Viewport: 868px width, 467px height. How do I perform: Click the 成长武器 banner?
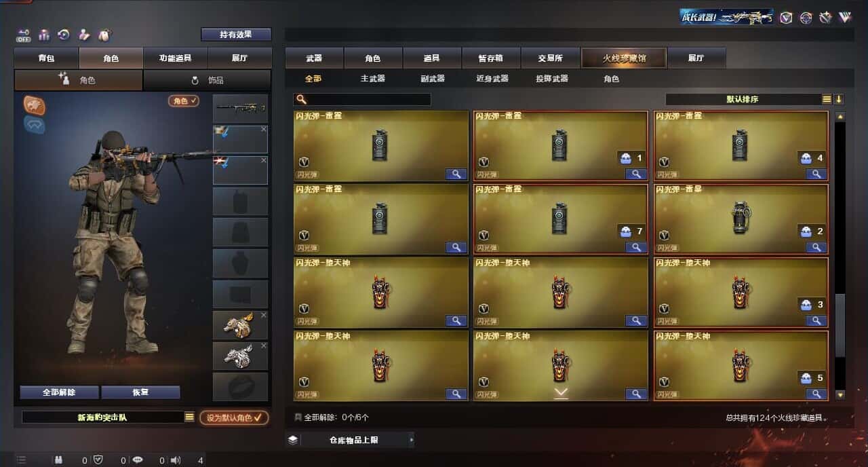[x=726, y=17]
